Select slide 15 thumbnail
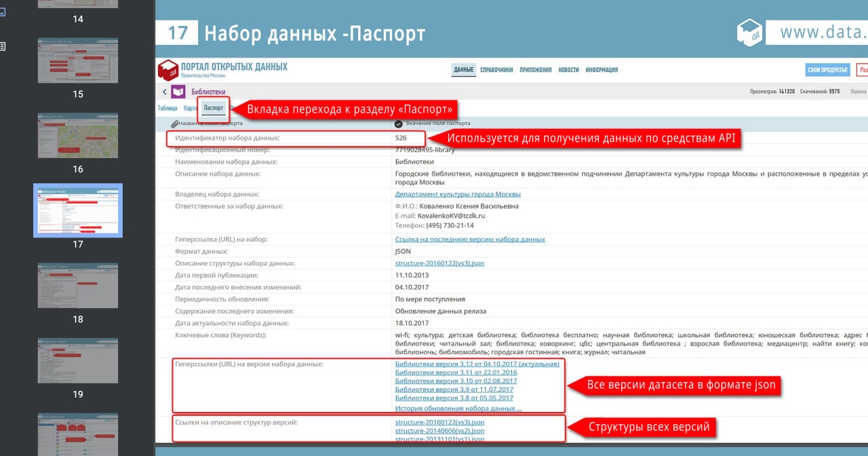The height and width of the screenshot is (456, 868). pos(78,60)
